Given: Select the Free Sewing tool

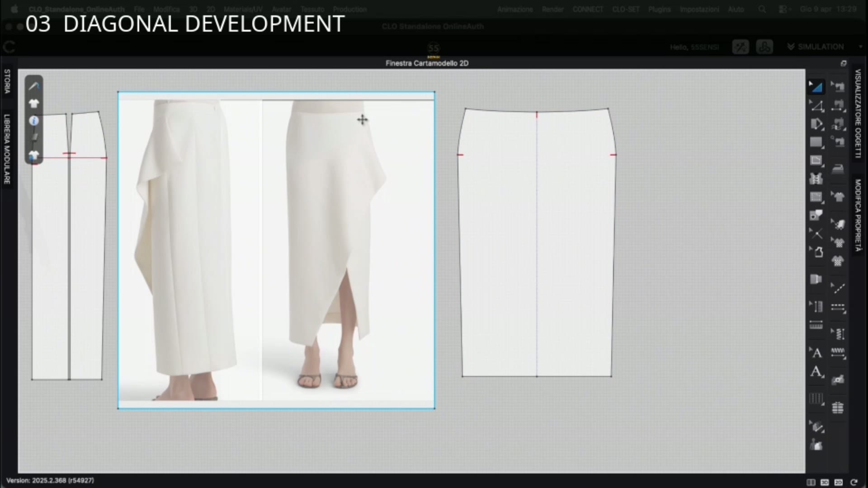Looking at the screenshot, I should (x=838, y=123).
